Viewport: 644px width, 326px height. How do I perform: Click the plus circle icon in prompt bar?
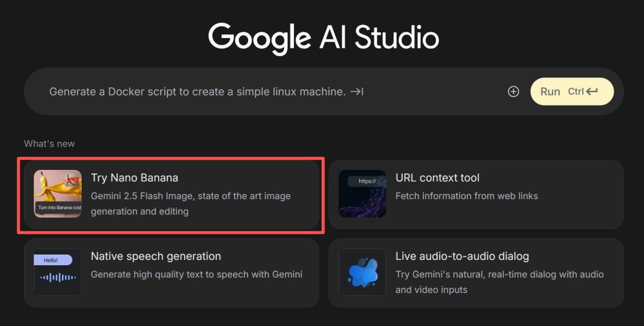click(513, 91)
